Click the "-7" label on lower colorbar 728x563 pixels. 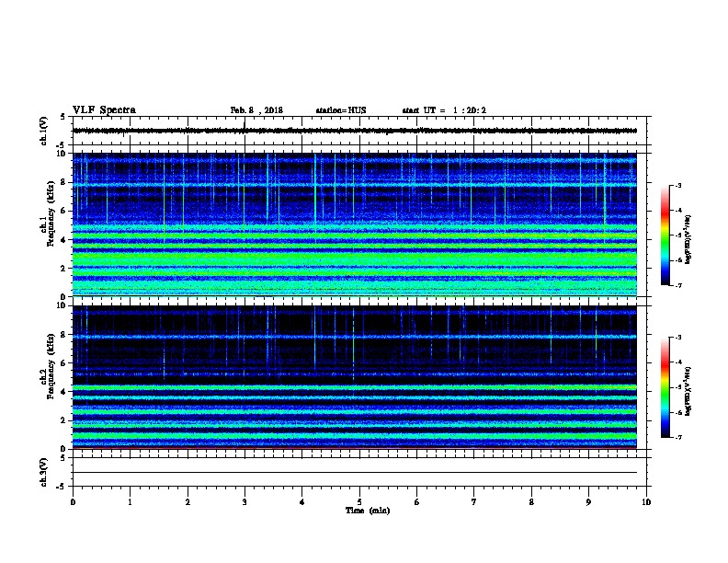[x=677, y=437]
